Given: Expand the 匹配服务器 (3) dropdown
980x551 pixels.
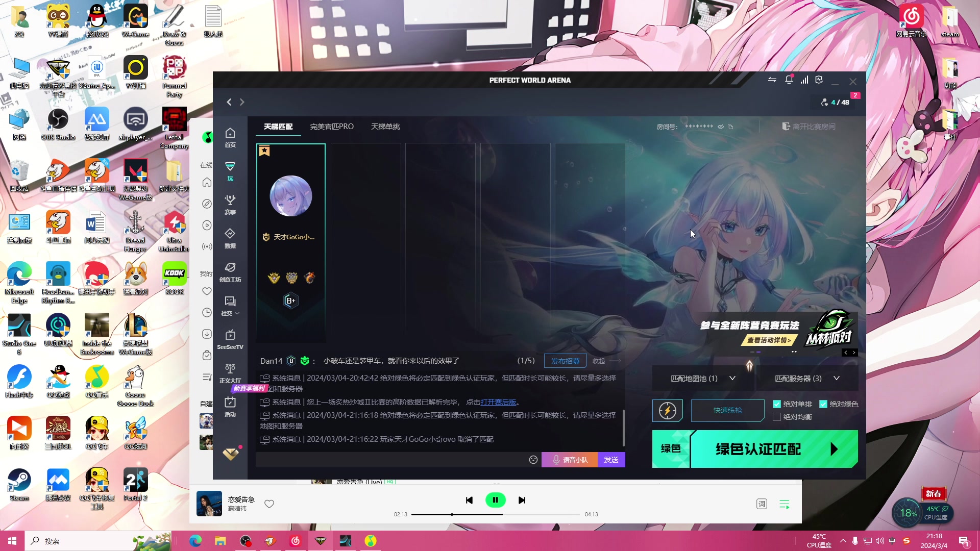Looking at the screenshot, I should [807, 379].
